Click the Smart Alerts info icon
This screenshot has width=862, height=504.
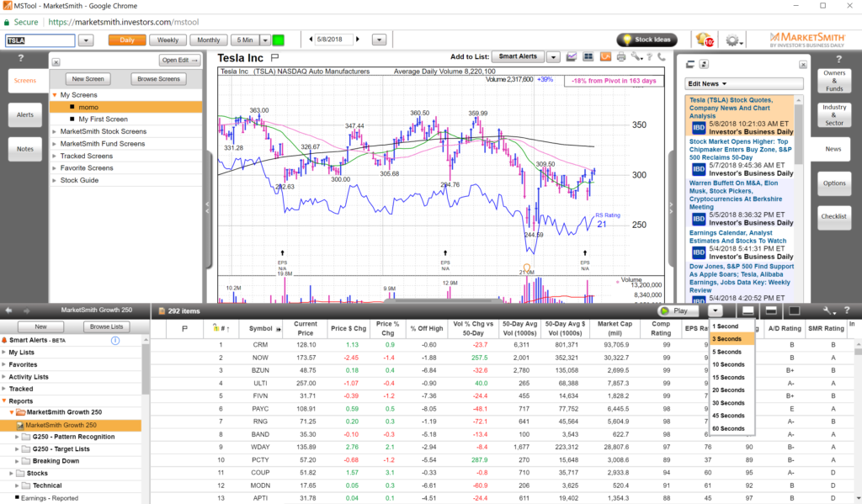pos(115,340)
